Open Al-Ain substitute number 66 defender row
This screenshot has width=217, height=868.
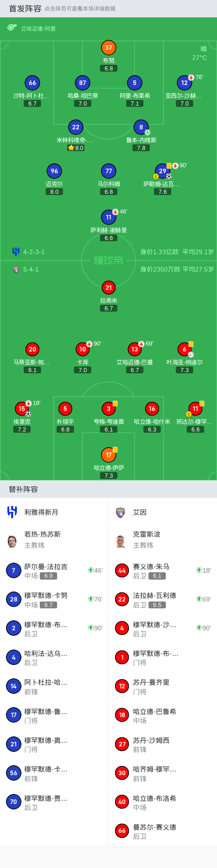pos(163,831)
